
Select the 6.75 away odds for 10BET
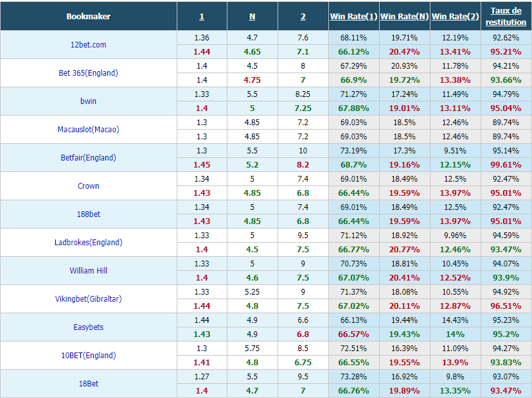click(303, 363)
